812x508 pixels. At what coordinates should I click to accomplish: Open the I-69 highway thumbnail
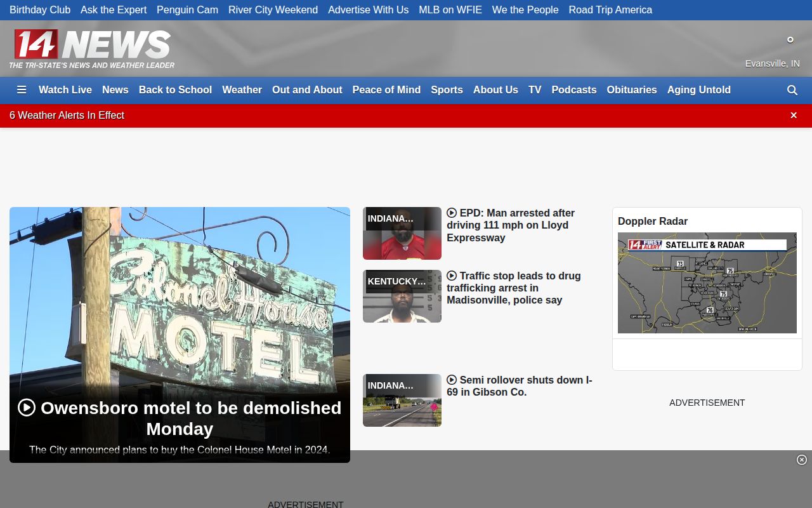402,400
